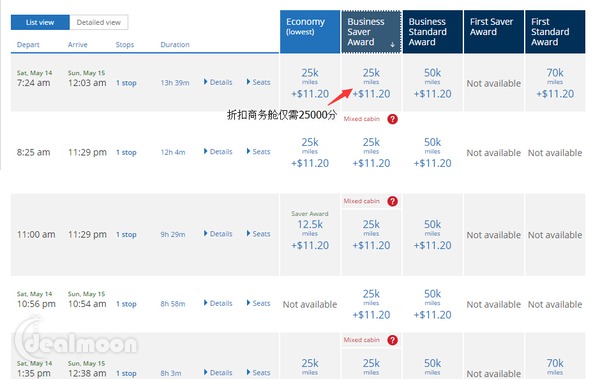Click the 12h 4m duration text
The height and width of the screenshot is (379, 600).
[x=173, y=152]
